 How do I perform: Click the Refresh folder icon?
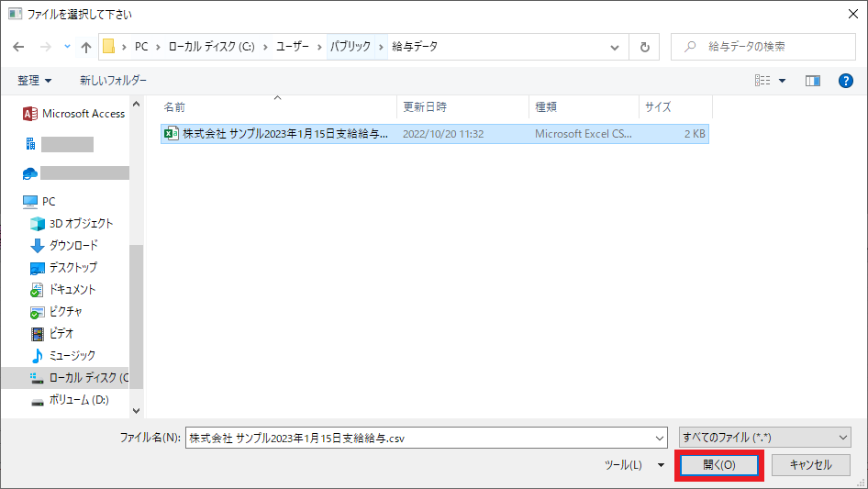[645, 47]
